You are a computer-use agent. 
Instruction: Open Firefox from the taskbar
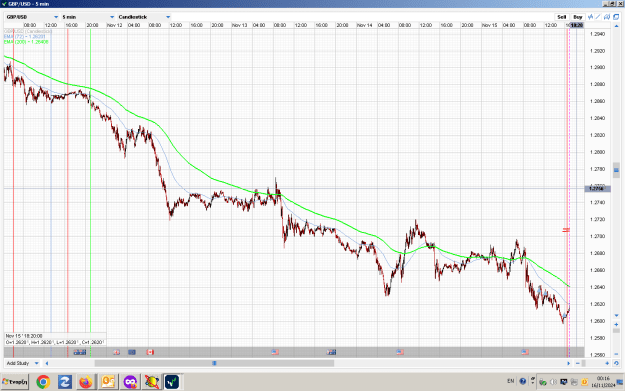coord(86,382)
